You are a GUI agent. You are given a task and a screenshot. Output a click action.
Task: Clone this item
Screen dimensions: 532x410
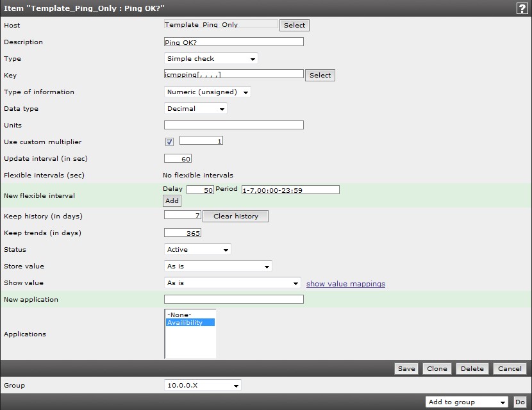[436, 369]
